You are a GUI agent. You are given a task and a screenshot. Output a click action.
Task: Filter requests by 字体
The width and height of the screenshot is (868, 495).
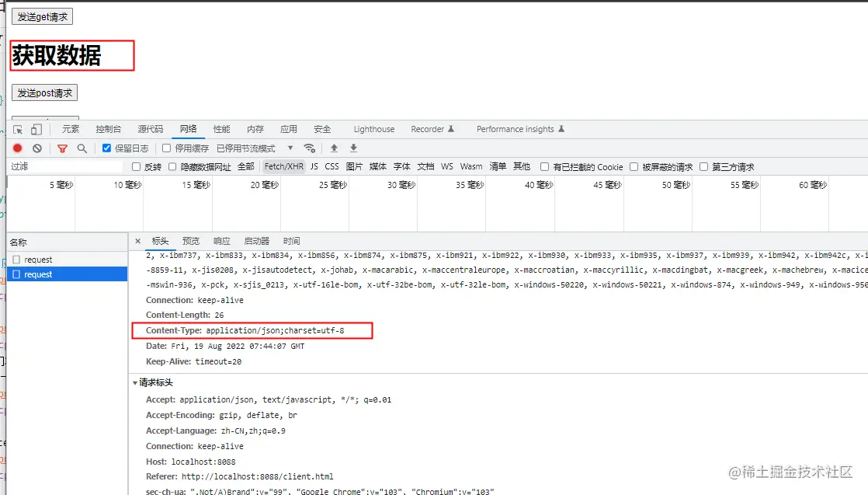pyautogui.click(x=402, y=167)
